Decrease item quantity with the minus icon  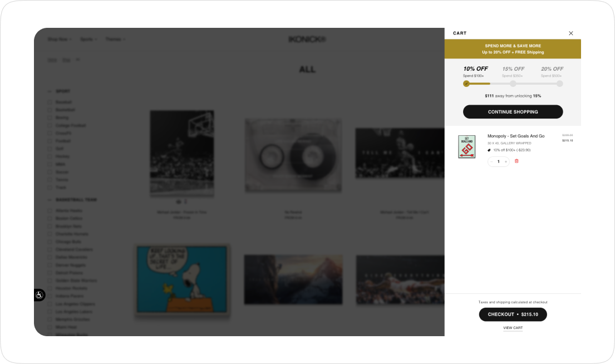[491, 161]
